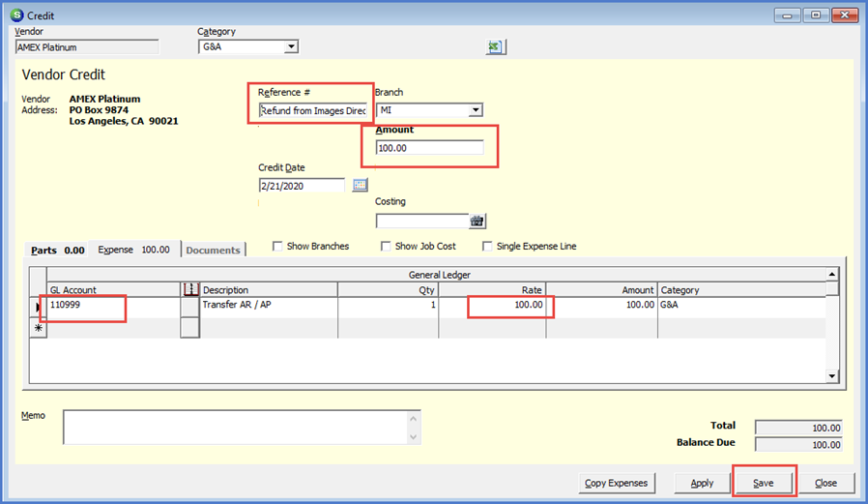Open the Branch dropdown list
The width and height of the screenshot is (868, 504).
pos(476,110)
